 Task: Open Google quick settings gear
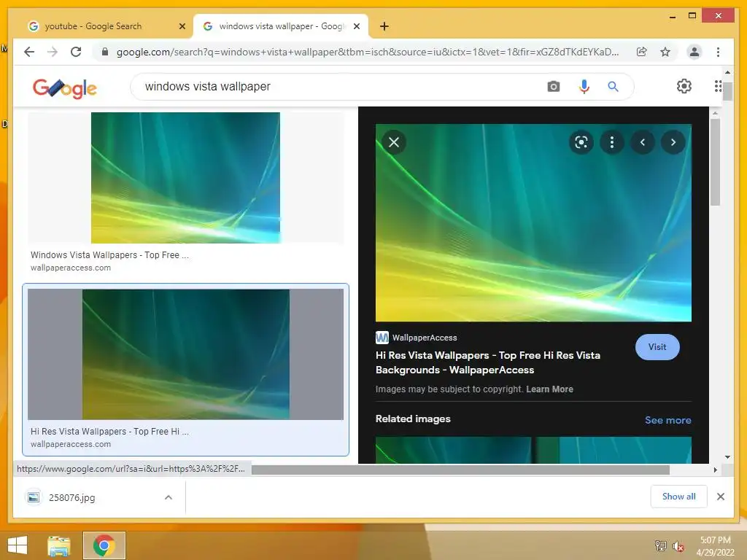(x=684, y=86)
